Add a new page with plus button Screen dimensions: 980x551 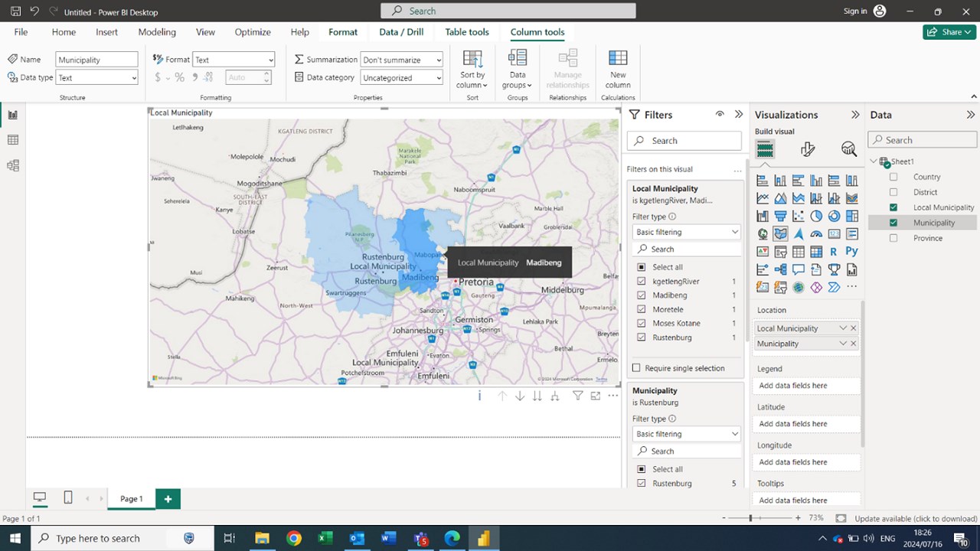pyautogui.click(x=168, y=499)
